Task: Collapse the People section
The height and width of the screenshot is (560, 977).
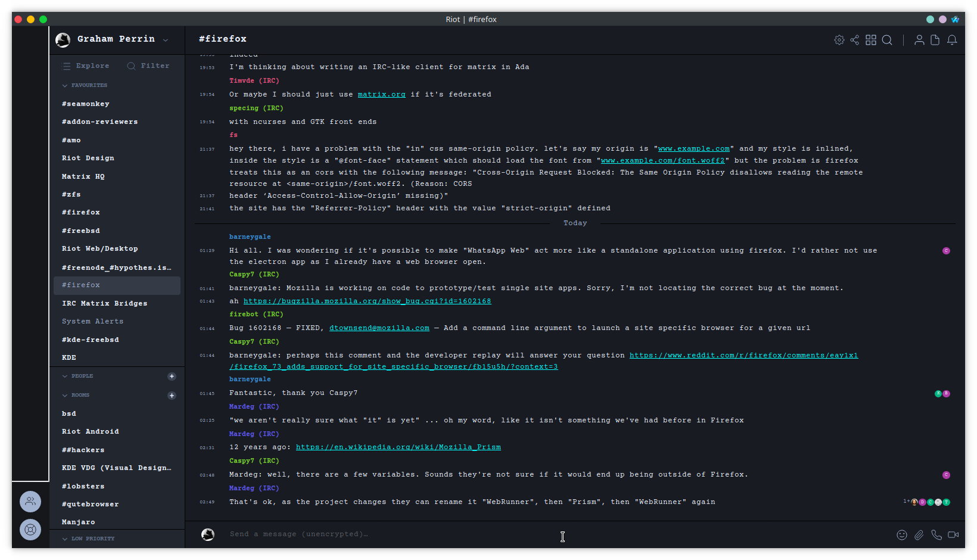Action: (x=77, y=377)
